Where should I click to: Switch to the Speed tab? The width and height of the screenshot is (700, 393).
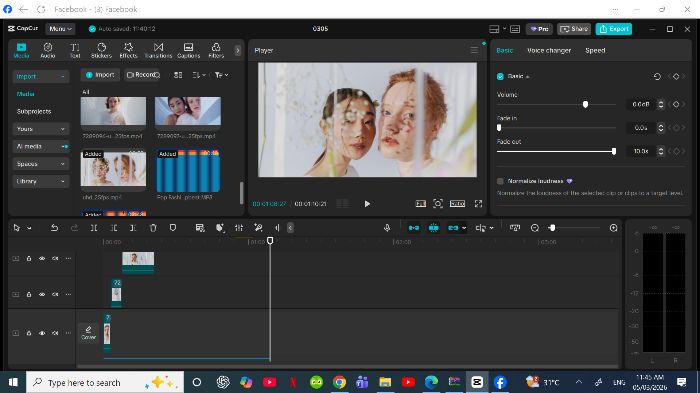[x=595, y=50]
